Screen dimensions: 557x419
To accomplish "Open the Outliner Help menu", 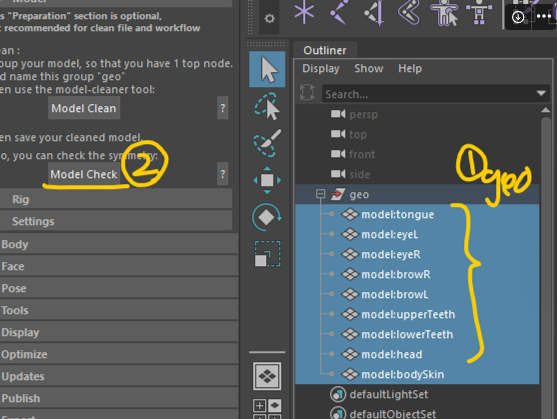I will coord(410,68).
